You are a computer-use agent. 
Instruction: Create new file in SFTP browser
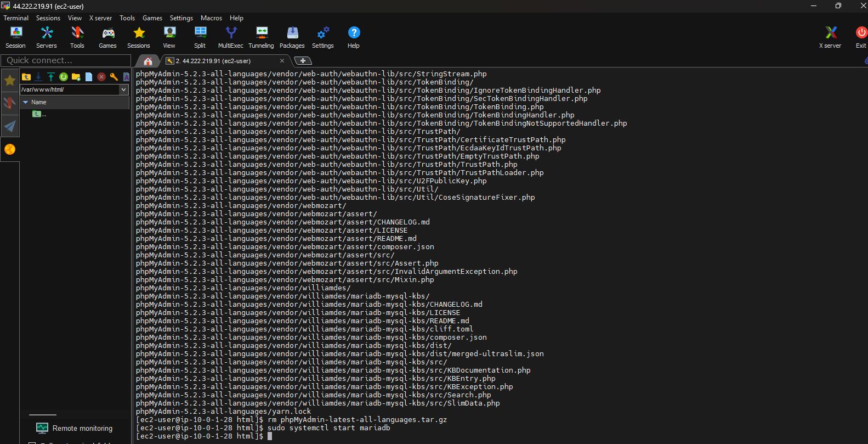(89, 77)
